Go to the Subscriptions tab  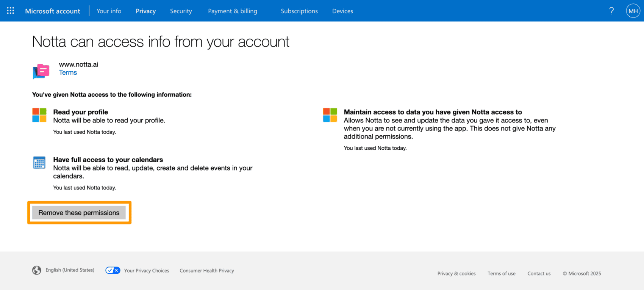tap(299, 11)
